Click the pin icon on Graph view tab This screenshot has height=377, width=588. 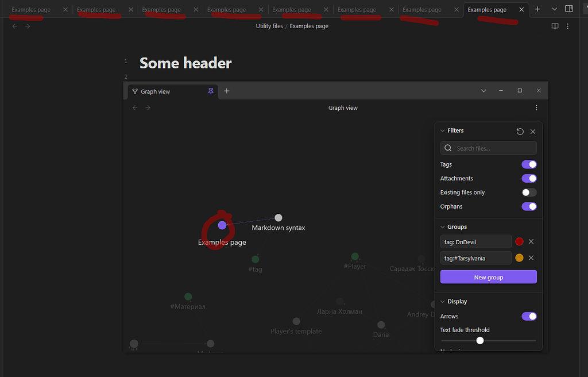coord(211,91)
